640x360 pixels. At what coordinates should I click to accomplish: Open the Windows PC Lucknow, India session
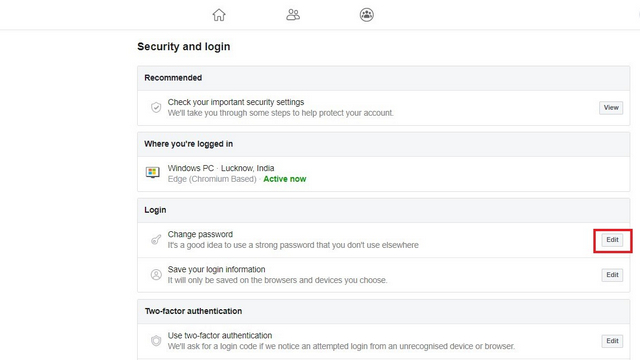tap(384, 174)
